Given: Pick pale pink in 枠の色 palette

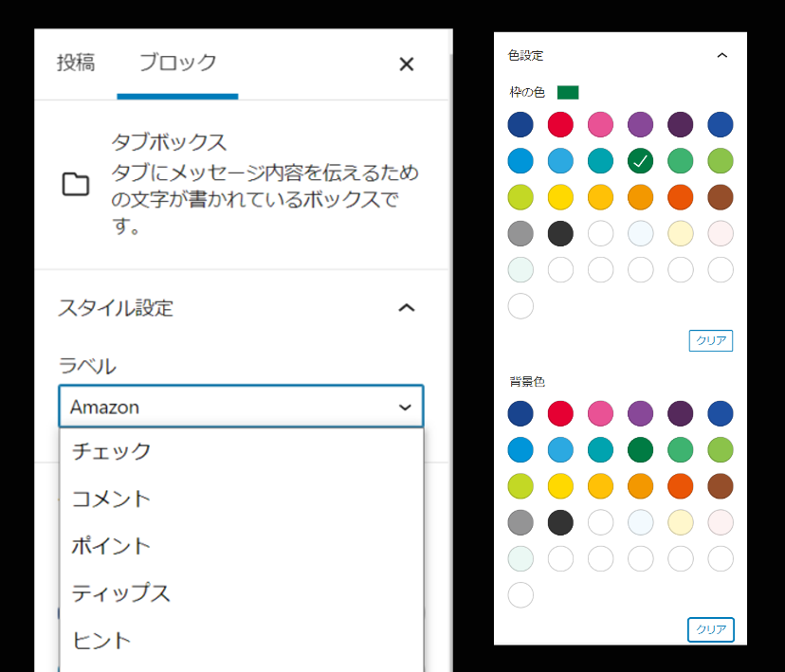Looking at the screenshot, I should (721, 234).
